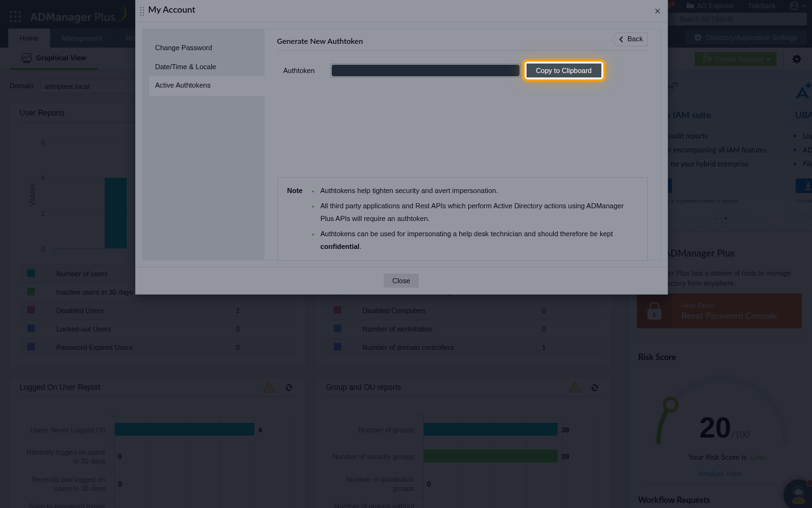Expand the Create Request dropdown
Screen dimensions: 812x508
pos(736,59)
